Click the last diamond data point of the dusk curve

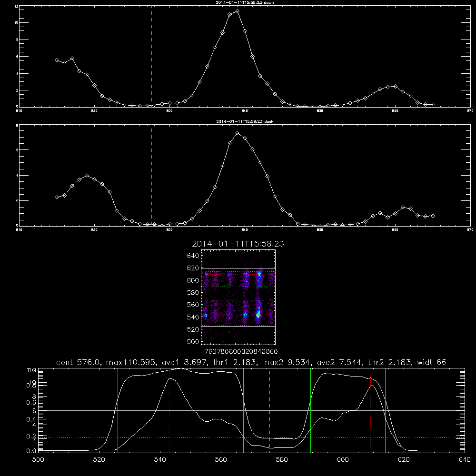coord(433,216)
